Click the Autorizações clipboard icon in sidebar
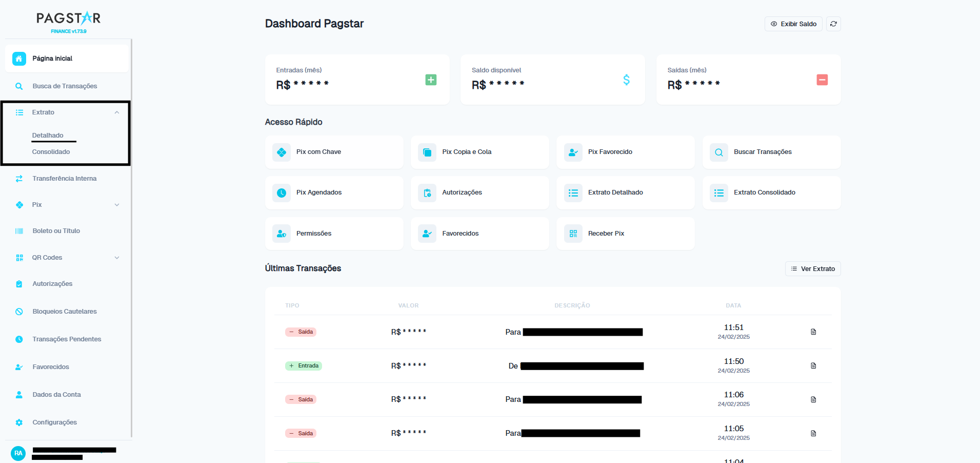 (19, 284)
